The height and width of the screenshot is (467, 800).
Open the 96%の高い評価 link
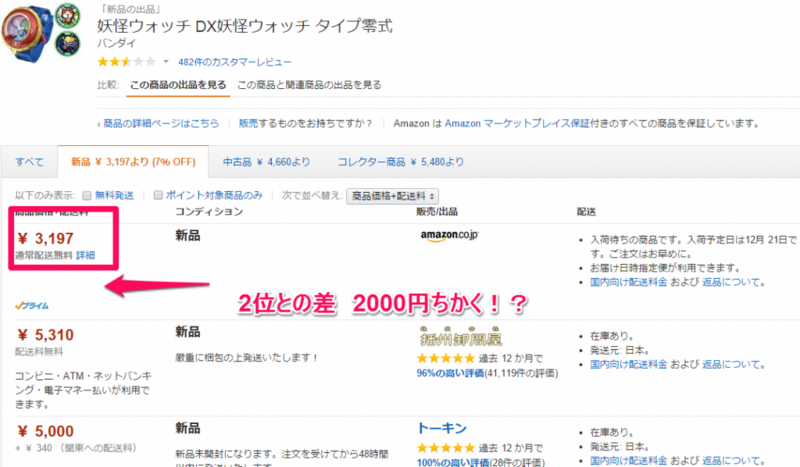(x=450, y=373)
